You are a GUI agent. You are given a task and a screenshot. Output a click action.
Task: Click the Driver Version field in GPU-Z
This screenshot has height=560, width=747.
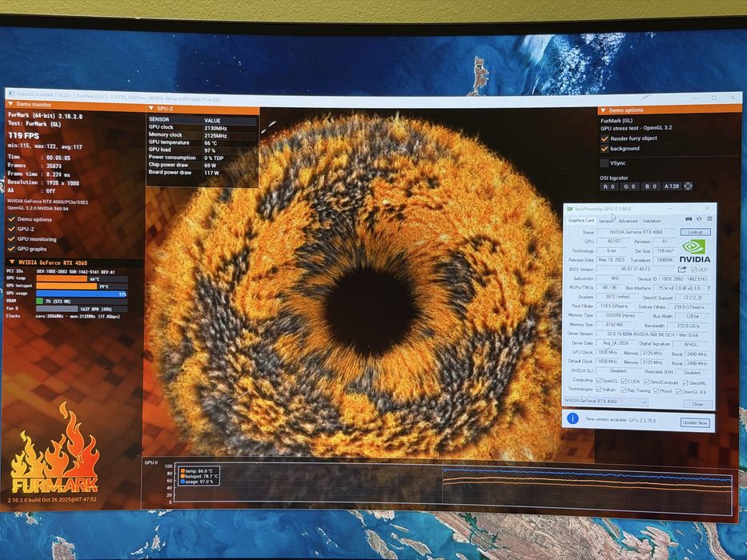(x=652, y=334)
